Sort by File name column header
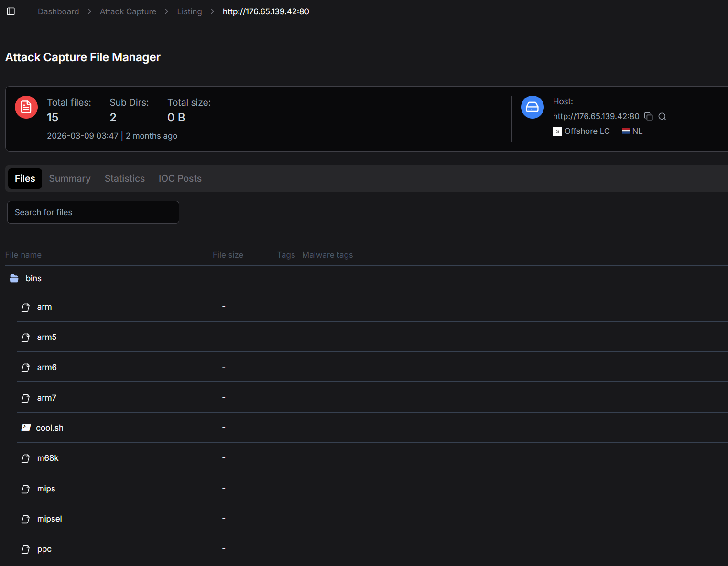The height and width of the screenshot is (566, 728). 23,255
